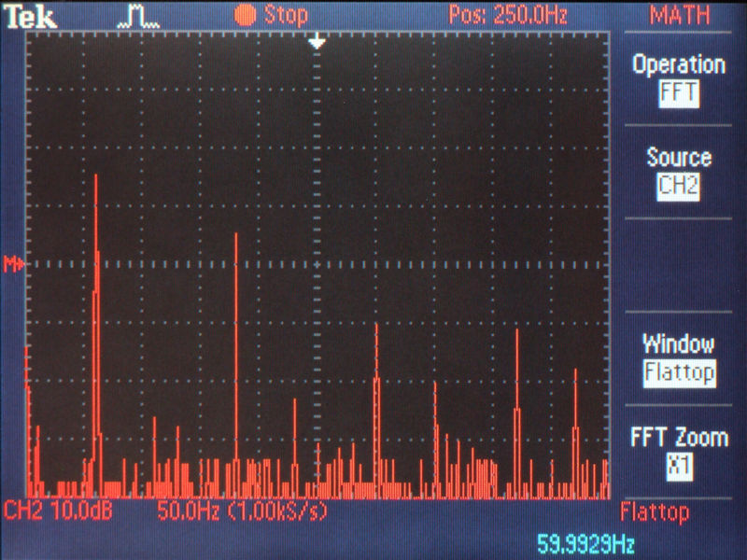Click the red Stop circle indicator
The image size is (747, 560).
tap(246, 15)
